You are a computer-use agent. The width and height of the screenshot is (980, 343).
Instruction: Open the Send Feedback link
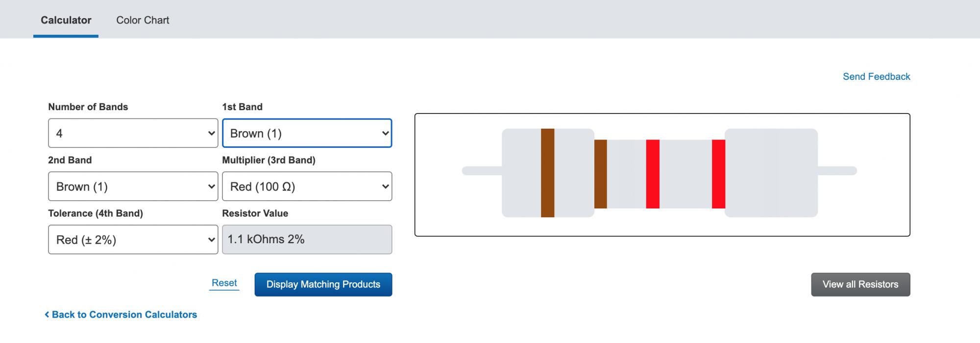click(x=876, y=76)
